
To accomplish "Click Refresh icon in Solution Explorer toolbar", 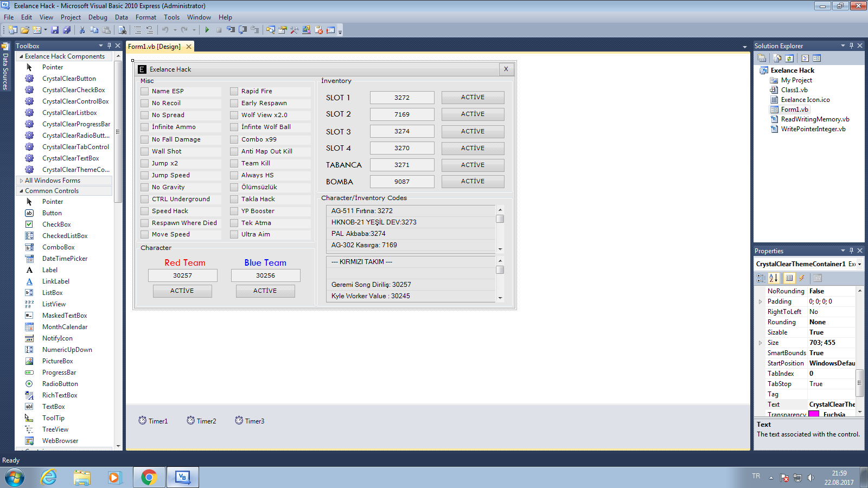I will [x=789, y=58].
